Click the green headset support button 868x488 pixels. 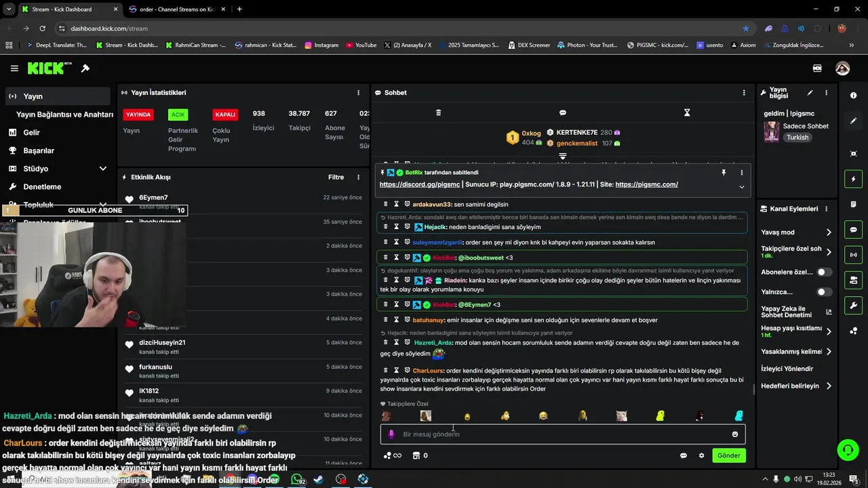point(847,449)
